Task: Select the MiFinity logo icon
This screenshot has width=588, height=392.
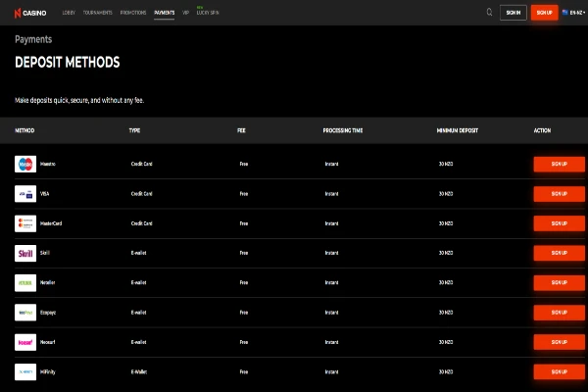Action: click(x=25, y=372)
